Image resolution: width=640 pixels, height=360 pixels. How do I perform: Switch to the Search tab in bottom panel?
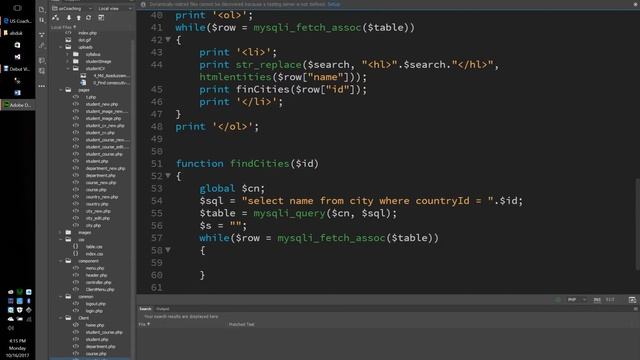click(145, 309)
